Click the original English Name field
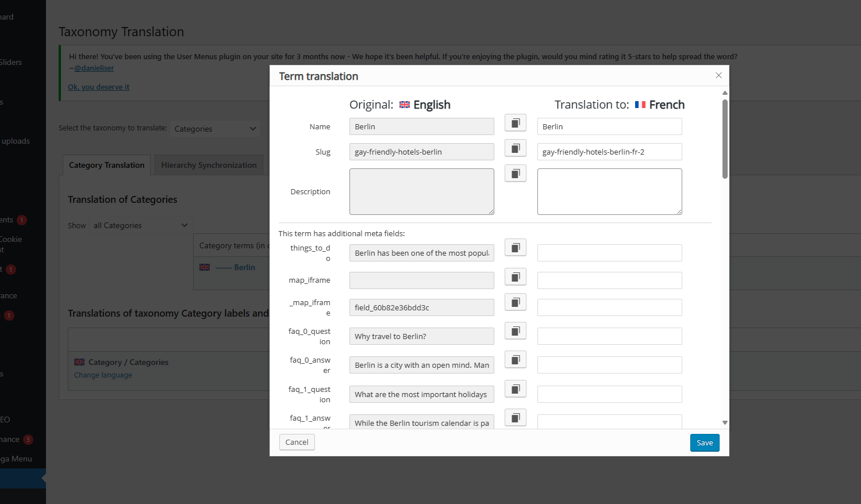861x504 pixels. [421, 126]
